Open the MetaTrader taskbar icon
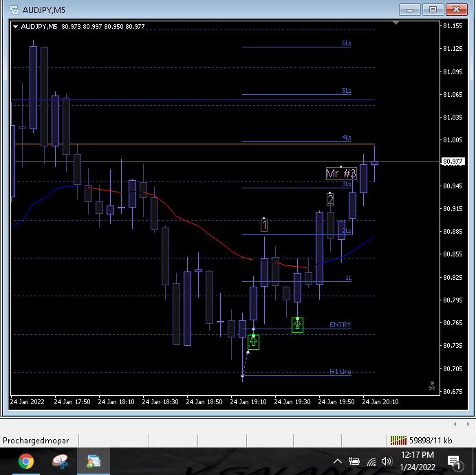The image size is (476, 475). tap(94, 461)
